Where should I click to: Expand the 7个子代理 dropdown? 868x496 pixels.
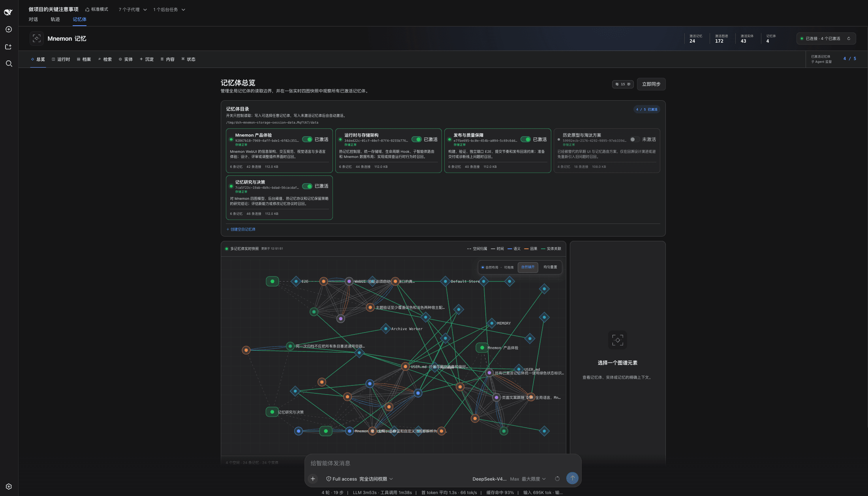tap(133, 9)
